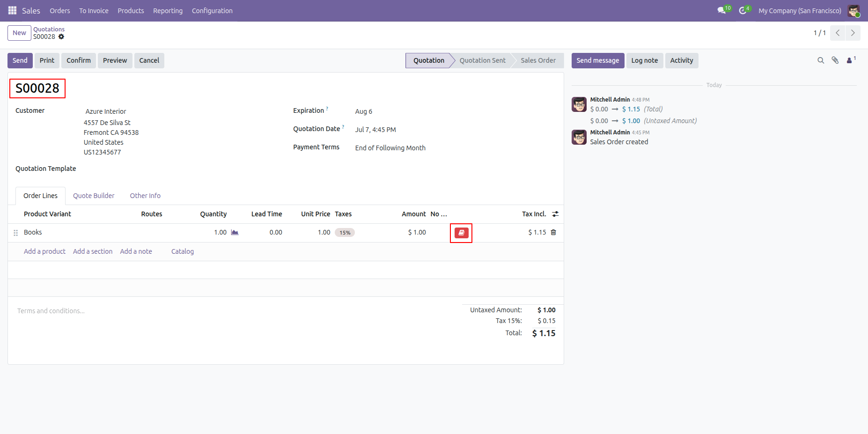
Task: Click Mitchell Admin avatar on Sales Order created
Action: [579, 137]
